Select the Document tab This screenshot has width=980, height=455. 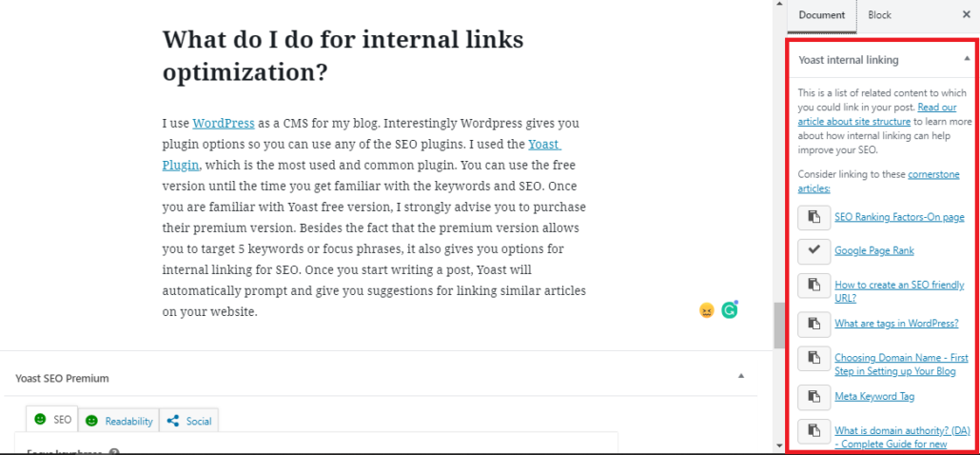coord(822,15)
